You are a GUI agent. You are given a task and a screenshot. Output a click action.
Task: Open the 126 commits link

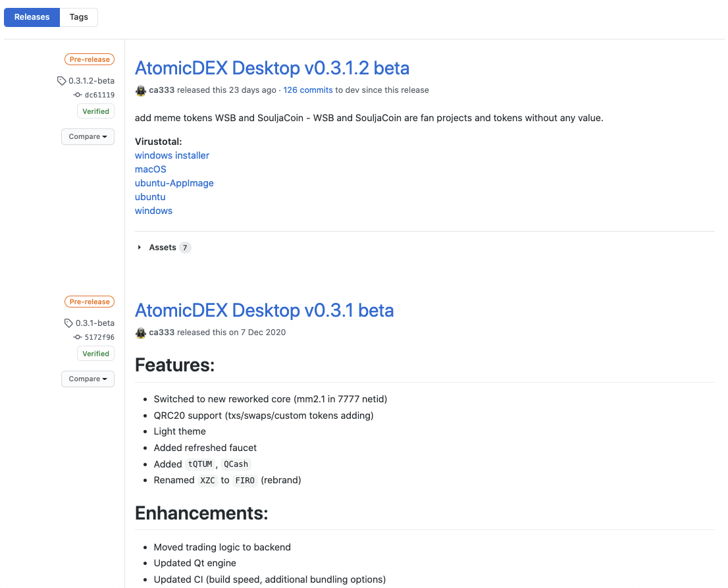(x=308, y=90)
